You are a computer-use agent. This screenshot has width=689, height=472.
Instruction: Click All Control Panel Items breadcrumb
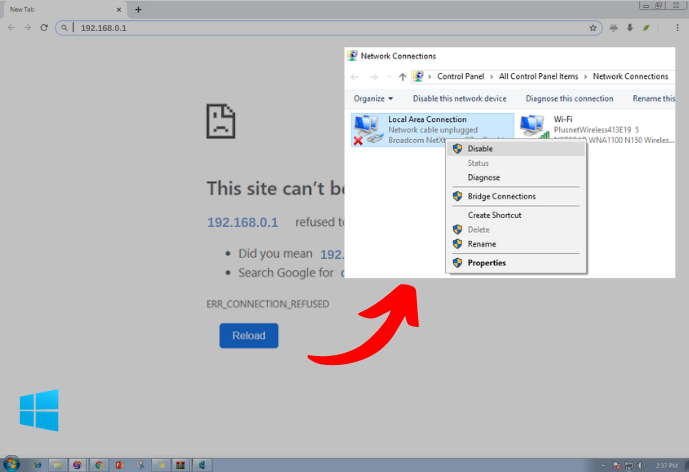click(538, 76)
